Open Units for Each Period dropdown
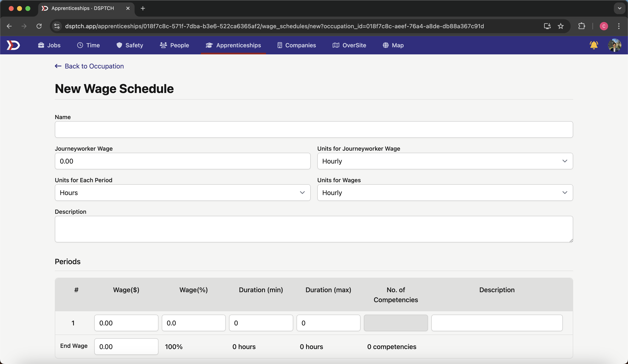This screenshot has width=628, height=364. 183,193
